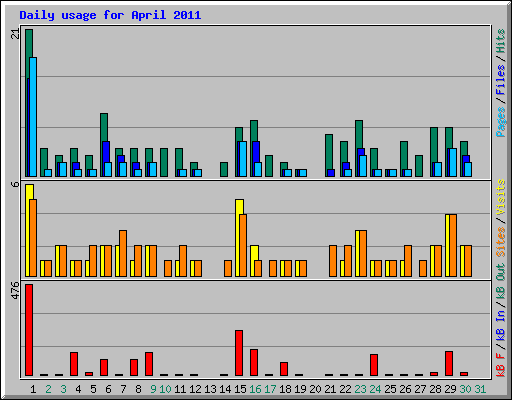The height and width of the screenshot is (400, 512).
Task: Select day "30" on the x-axis
Action: click(465, 389)
